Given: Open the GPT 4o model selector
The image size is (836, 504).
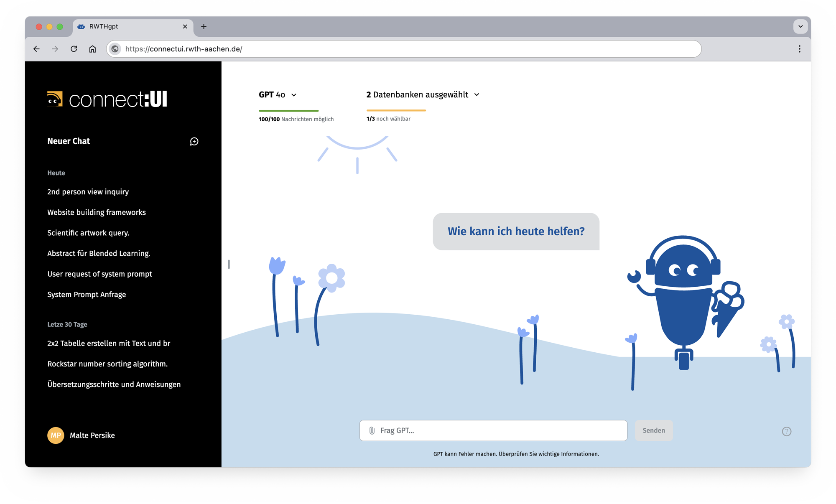Looking at the screenshot, I should coord(277,95).
